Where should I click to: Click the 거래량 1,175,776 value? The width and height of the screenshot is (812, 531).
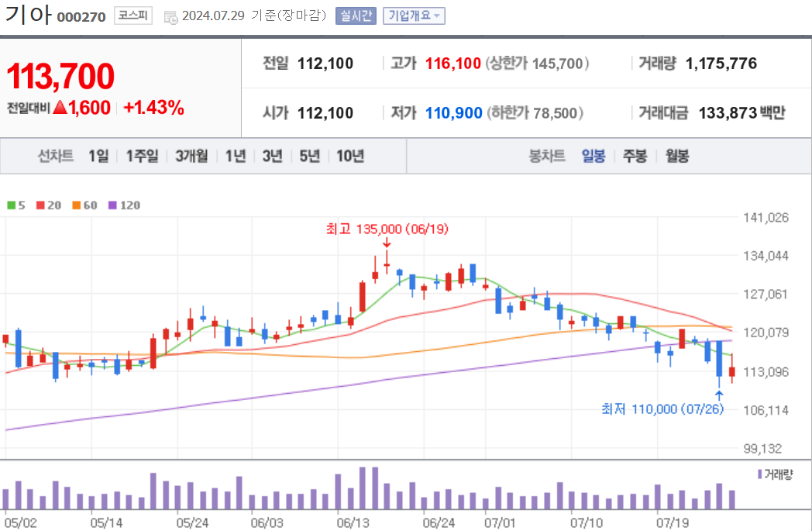pos(721,64)
